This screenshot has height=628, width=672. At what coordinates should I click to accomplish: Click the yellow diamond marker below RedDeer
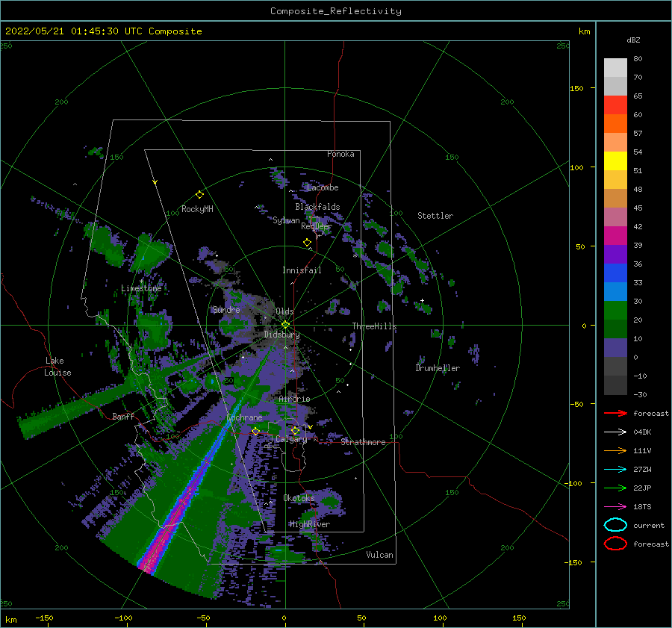pyautogui.click(x=307, y=243)
